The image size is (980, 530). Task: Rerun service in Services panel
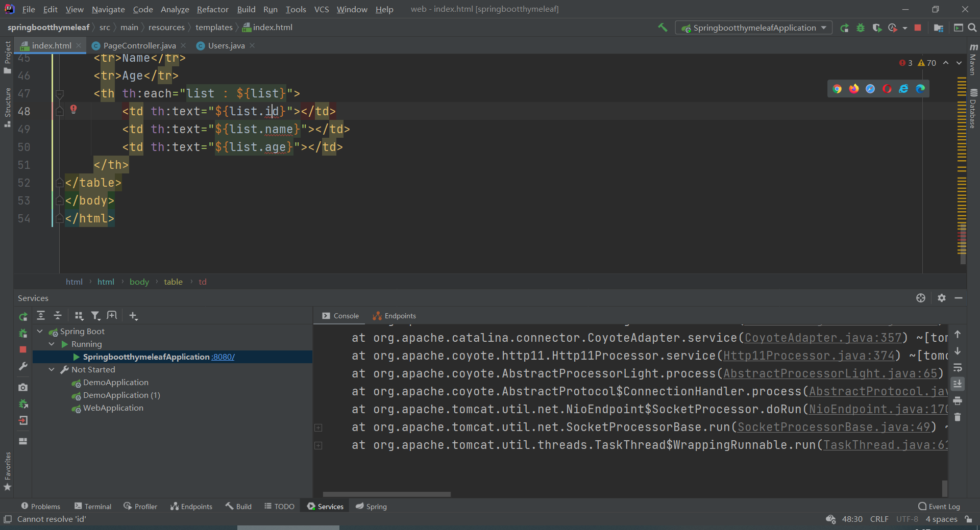[x=23, y=317]
